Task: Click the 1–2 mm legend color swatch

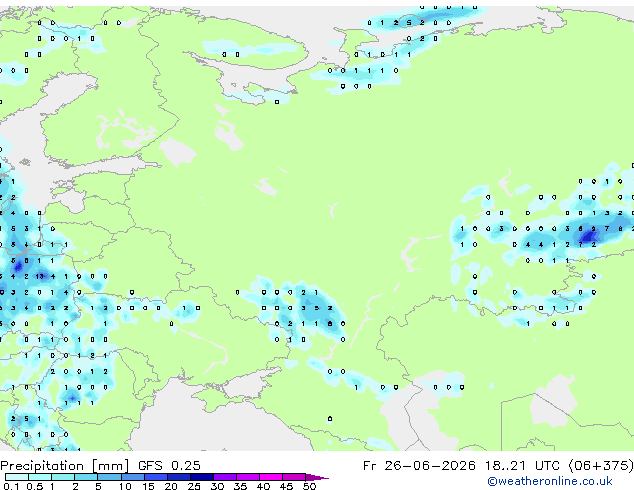Action: pos(63,477)
